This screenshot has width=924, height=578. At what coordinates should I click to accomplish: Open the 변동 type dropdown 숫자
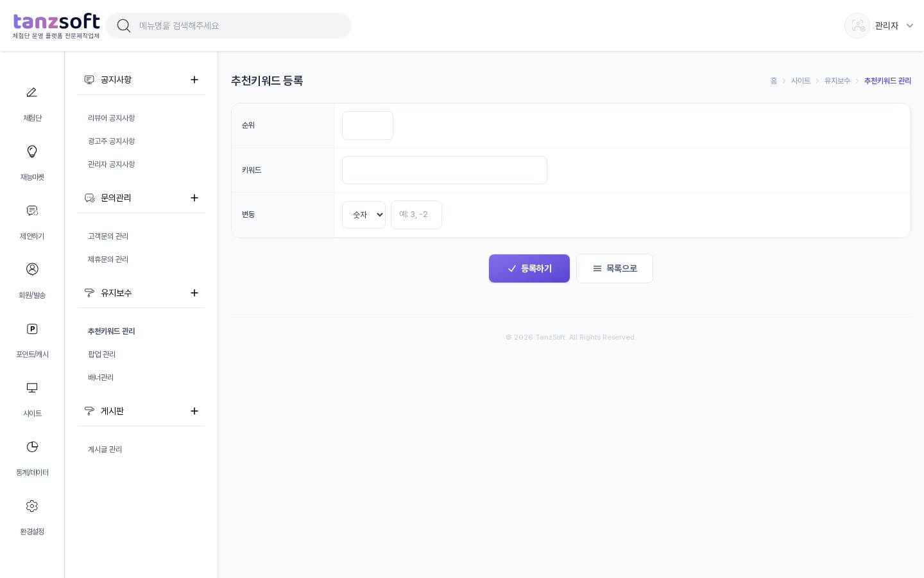pos(364,215)
